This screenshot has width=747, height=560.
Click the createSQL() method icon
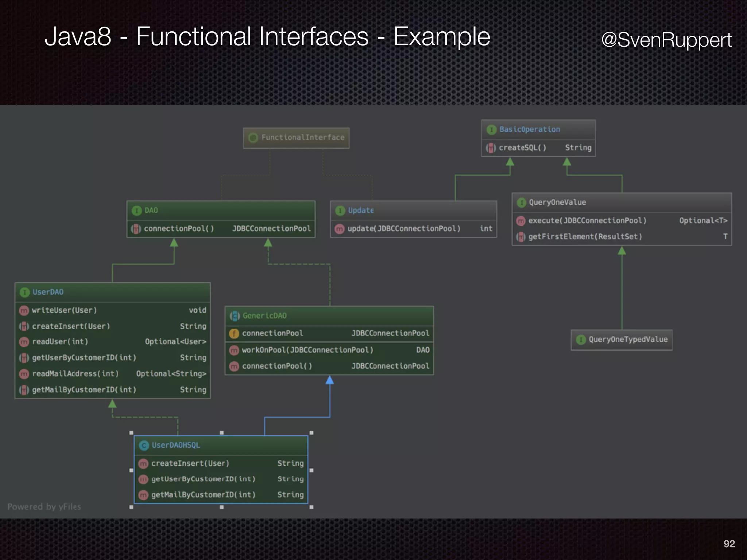click(491, 148)
